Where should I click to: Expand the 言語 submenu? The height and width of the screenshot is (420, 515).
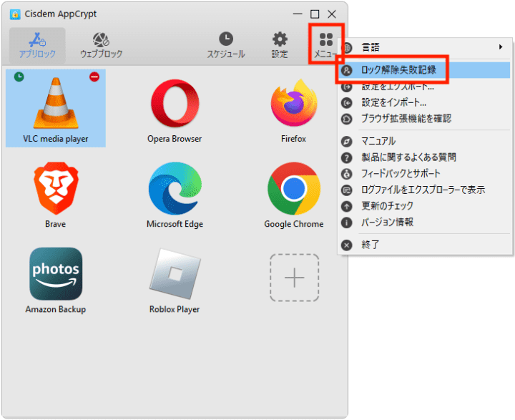point(425,47)
